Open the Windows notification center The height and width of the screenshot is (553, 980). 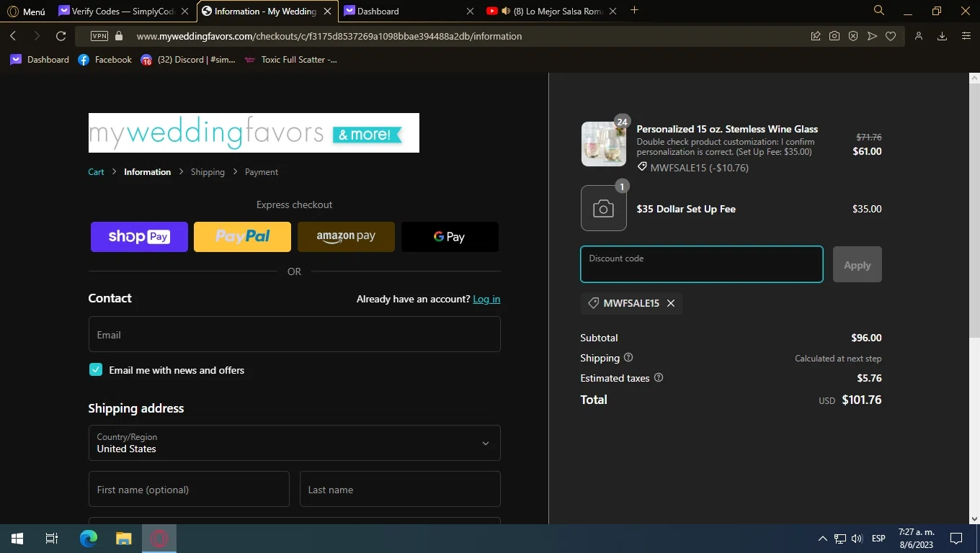click(956, 539)
